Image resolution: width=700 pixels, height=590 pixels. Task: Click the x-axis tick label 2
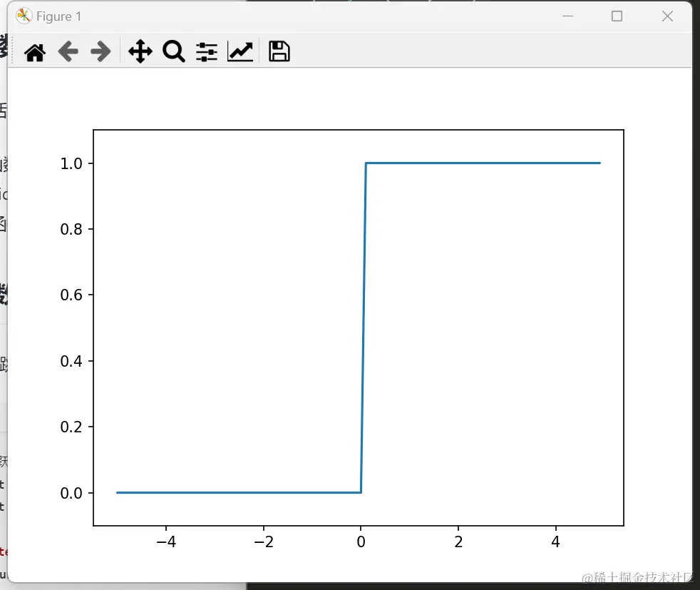click(458, 542)
